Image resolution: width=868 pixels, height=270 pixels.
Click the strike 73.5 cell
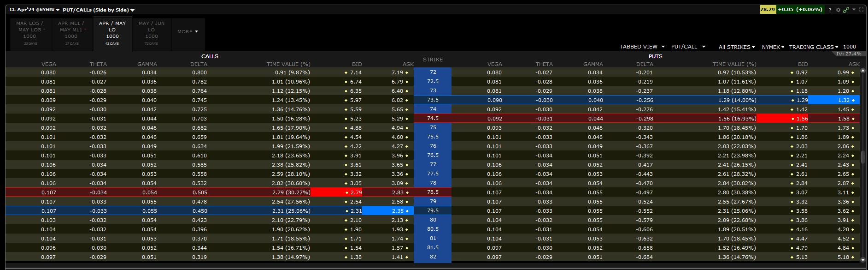433,100
